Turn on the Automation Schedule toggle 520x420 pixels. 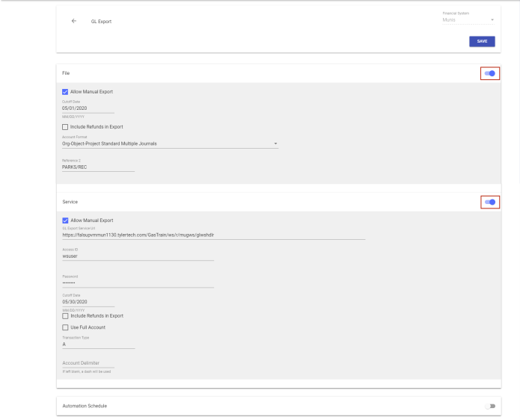(490, 406)
